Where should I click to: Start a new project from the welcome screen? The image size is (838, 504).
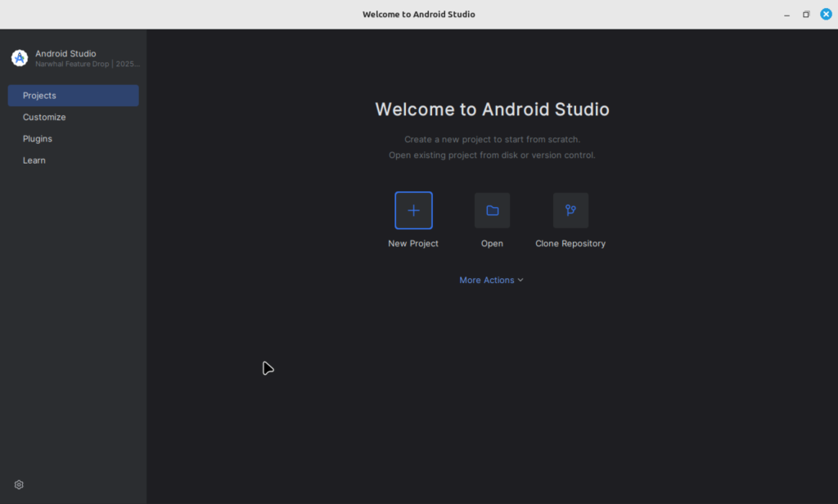[x=413, y=219]
